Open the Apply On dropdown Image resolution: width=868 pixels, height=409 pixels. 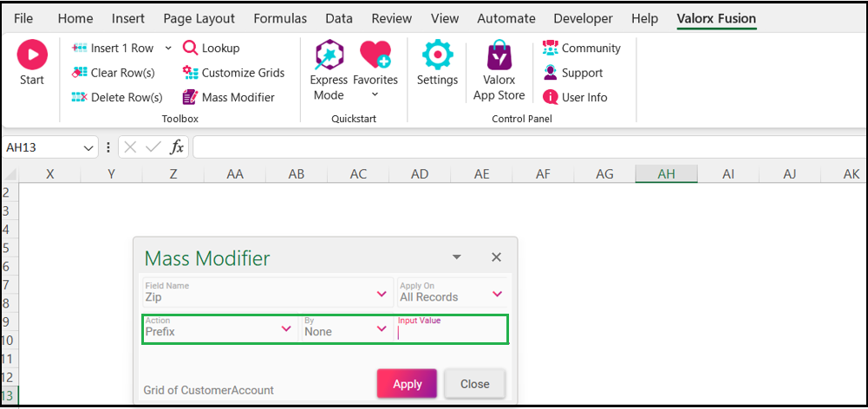[x=453, y=292]
